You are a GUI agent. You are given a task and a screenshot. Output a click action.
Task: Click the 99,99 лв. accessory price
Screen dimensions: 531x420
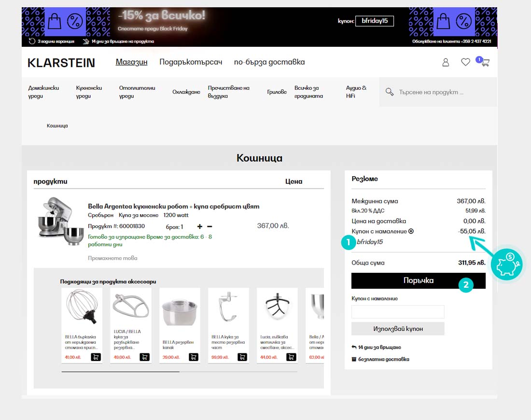pos(220,357)
